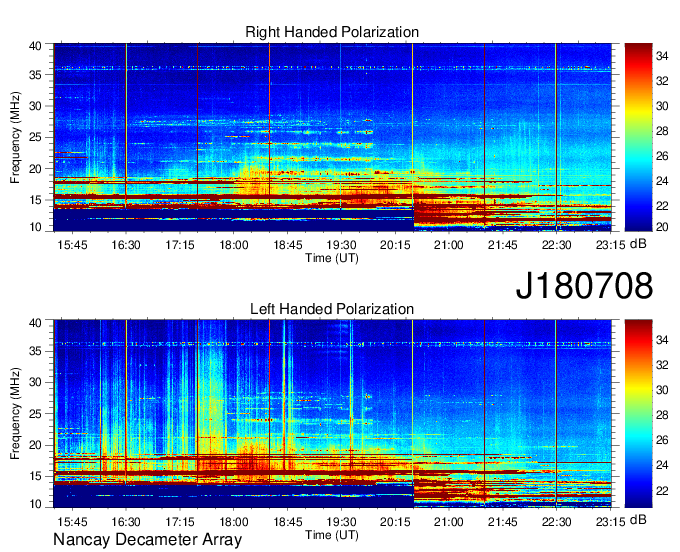Click 18:00 tick on Left Handed time axis
680x552 pixels.
(233, 522)
